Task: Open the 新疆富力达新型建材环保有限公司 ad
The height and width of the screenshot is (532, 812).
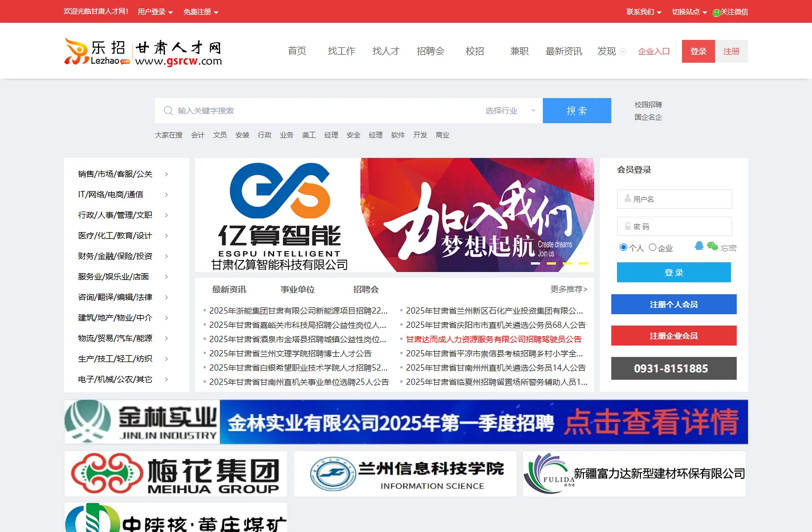Action: 634,474
